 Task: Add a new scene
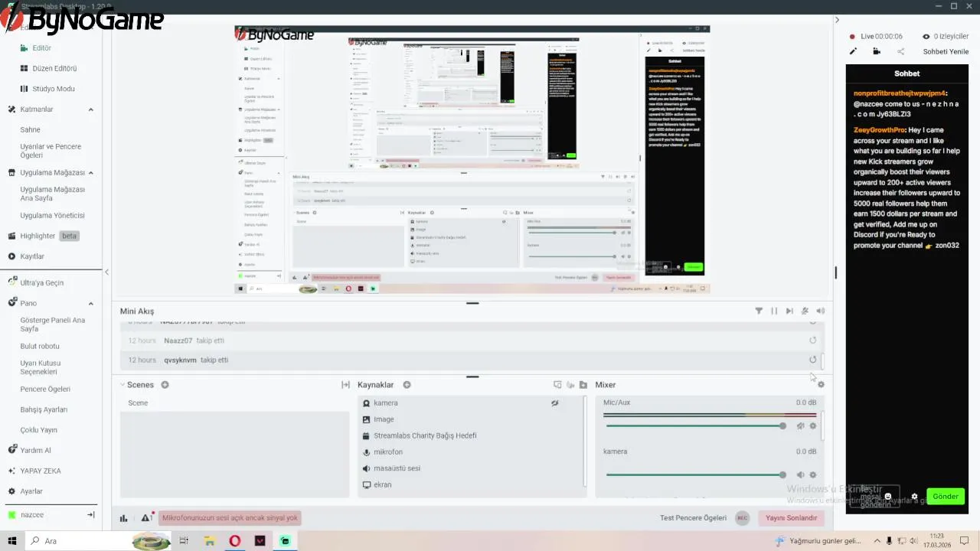(x=165, y=385)
